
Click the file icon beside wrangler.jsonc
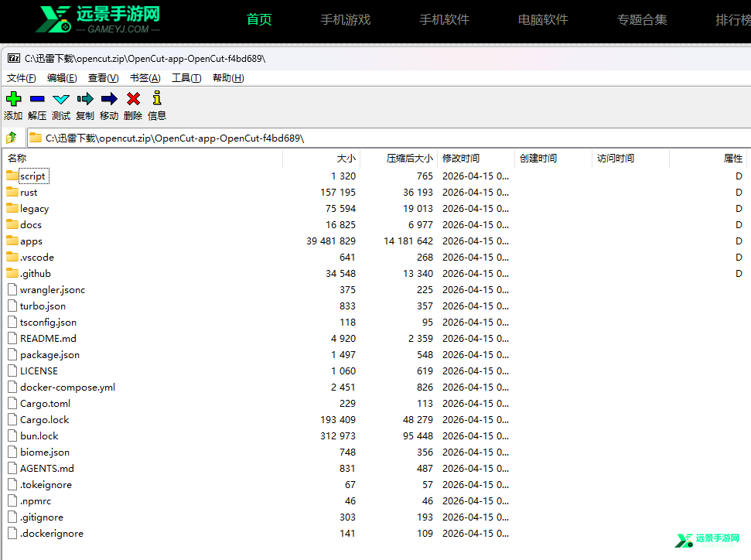tap(12, 290)
